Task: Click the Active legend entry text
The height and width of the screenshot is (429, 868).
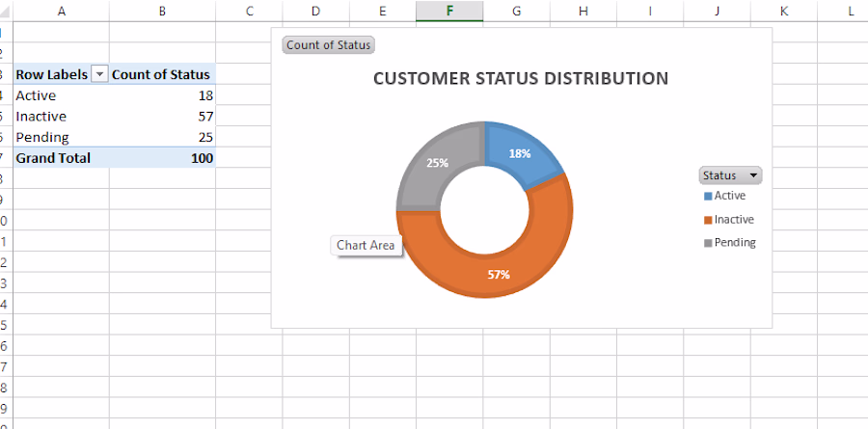Action: [x=730, y=196]
